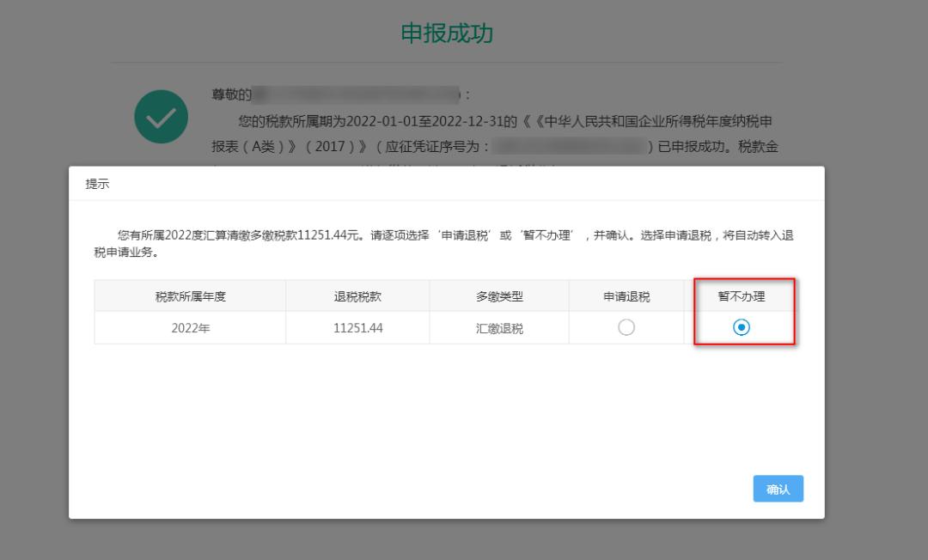Click the selected blue radio indicator
Viewport: 928px width, 560px height.
point(742,327)
